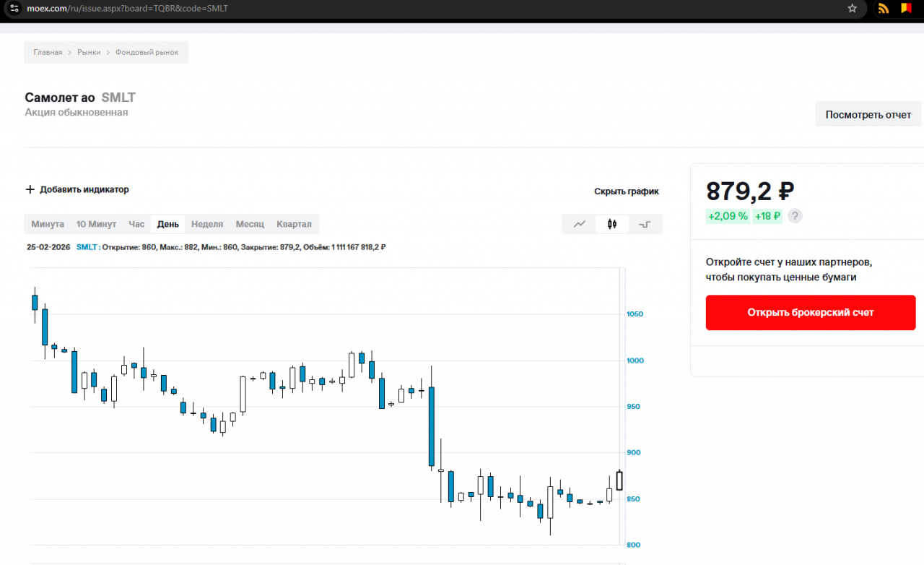Screen dimensions: 924x565
Task: Hide chart via Скрыть график
Action: (x=626, y=191)
